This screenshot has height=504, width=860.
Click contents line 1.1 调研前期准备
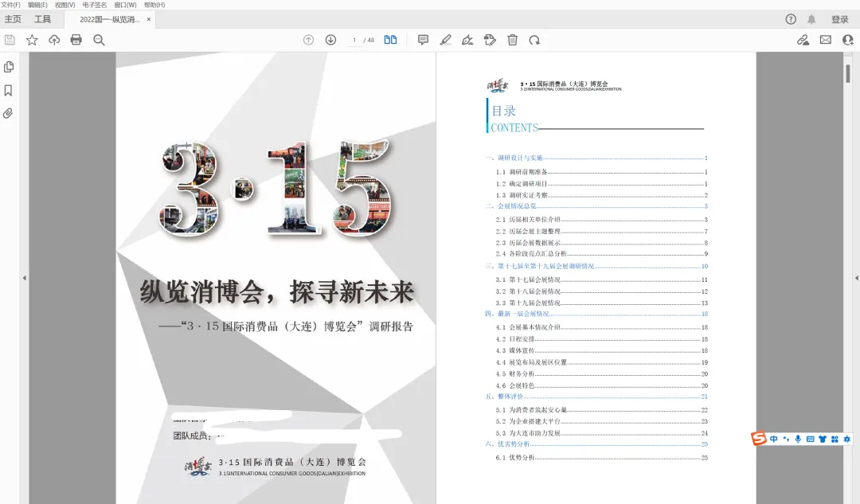tap(602, 172)
